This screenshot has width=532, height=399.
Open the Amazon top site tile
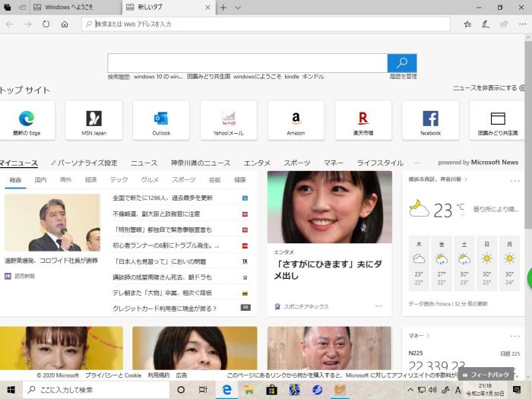click(296, 120)
